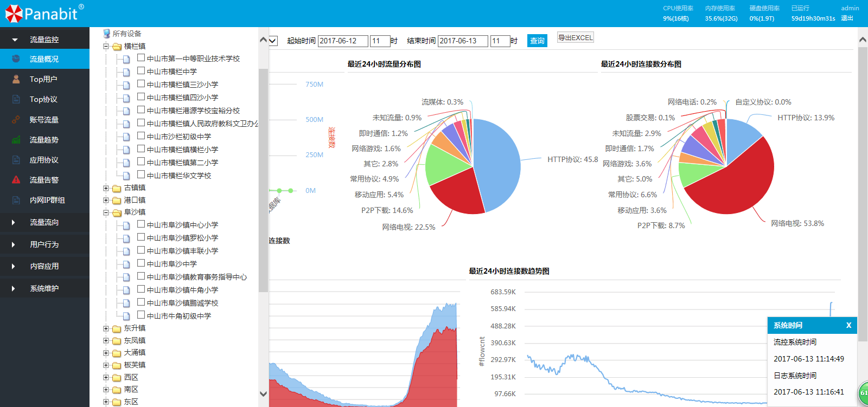
Task: Click the 南区 folder icon
Action: [117, 390]
